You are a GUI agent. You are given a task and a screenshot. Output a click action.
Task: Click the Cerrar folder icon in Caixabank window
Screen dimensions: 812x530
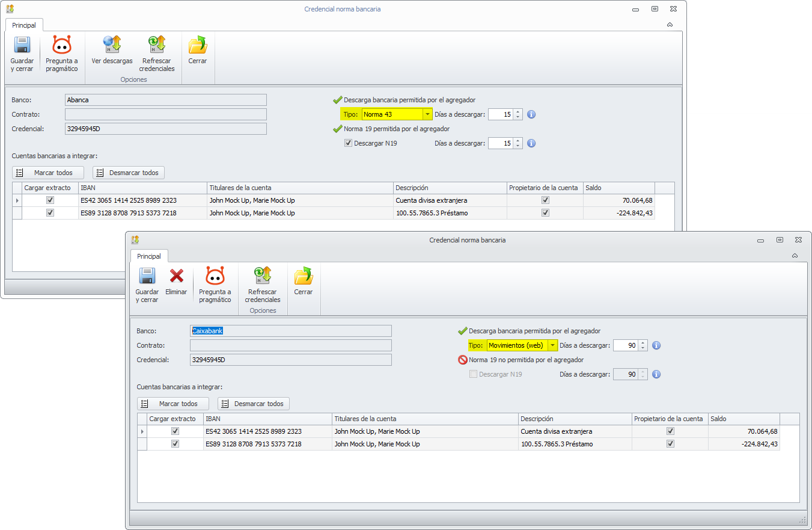click(304, 276)
